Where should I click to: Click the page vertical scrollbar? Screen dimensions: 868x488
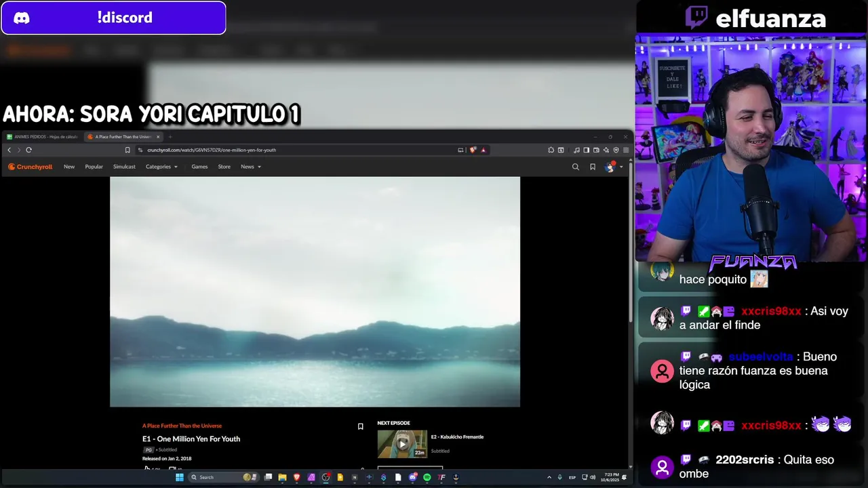point(630,244)
